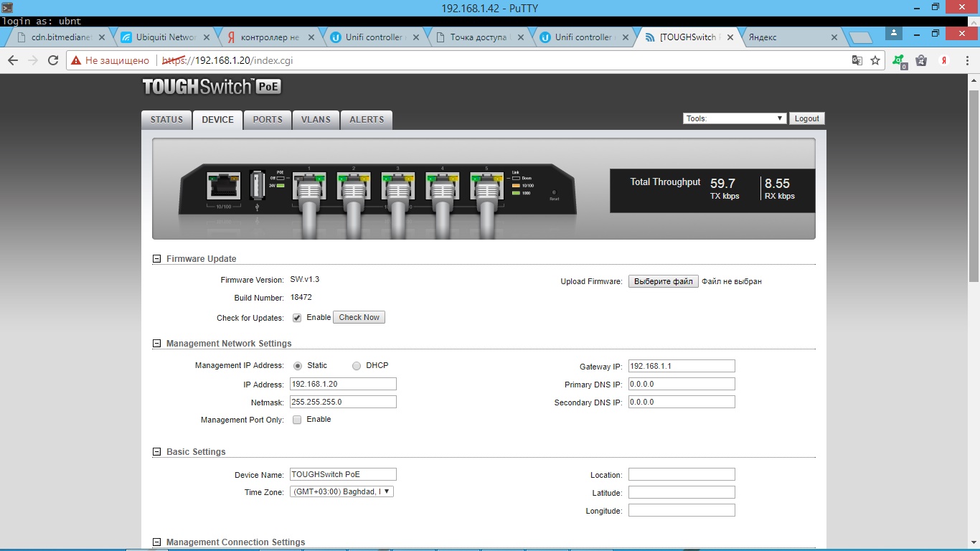Collapse the Management Connection Settings section

156,542
